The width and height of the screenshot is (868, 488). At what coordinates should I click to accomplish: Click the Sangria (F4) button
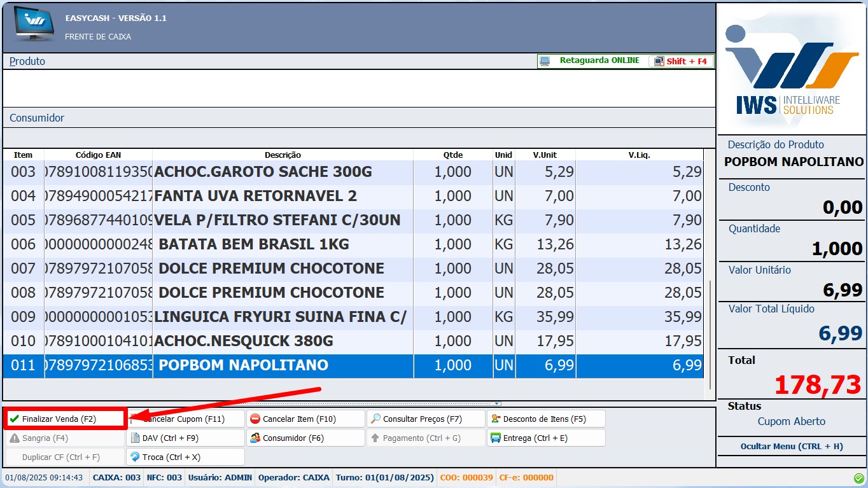[x=65, y=438]
